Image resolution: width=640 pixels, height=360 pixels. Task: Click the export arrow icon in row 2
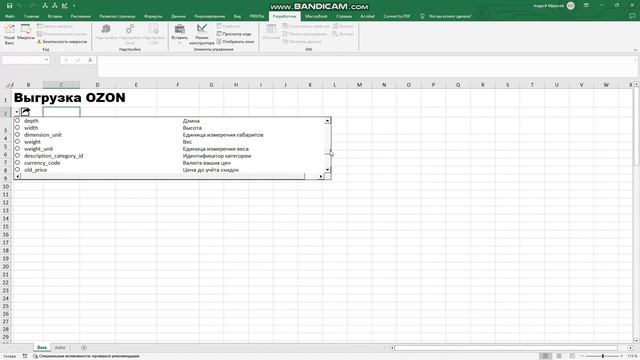point(26,111)
